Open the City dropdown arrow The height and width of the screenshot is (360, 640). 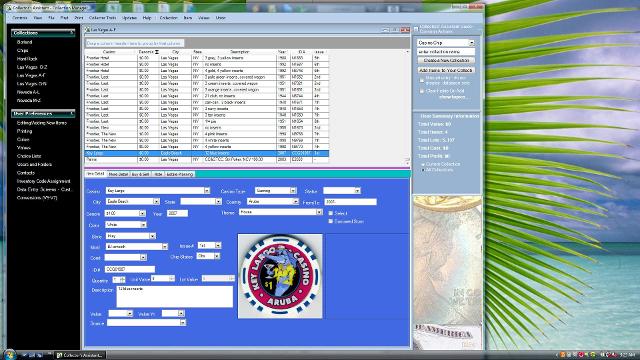[156, 202]
